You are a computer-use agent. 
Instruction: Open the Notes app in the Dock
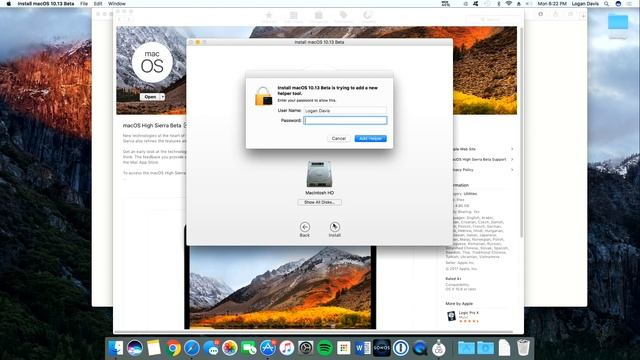click(154, 348)
